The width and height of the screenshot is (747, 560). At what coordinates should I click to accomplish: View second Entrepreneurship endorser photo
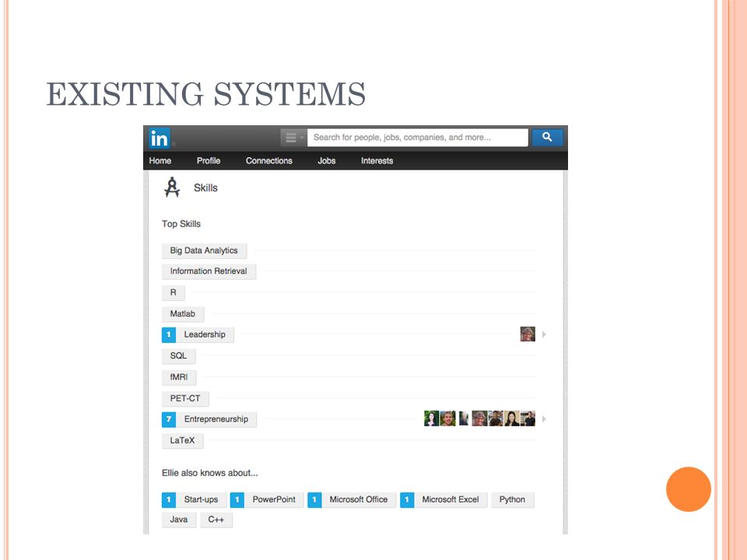[x=447, y=418]
